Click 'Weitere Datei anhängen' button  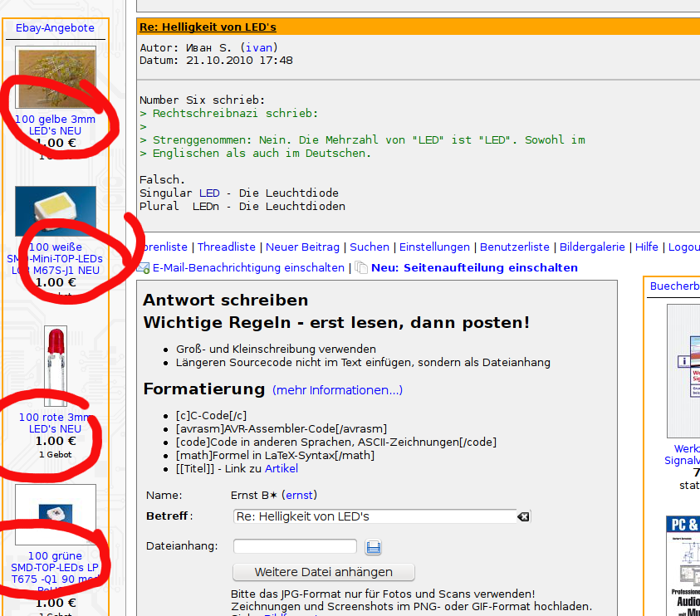[x=324, y=572]
